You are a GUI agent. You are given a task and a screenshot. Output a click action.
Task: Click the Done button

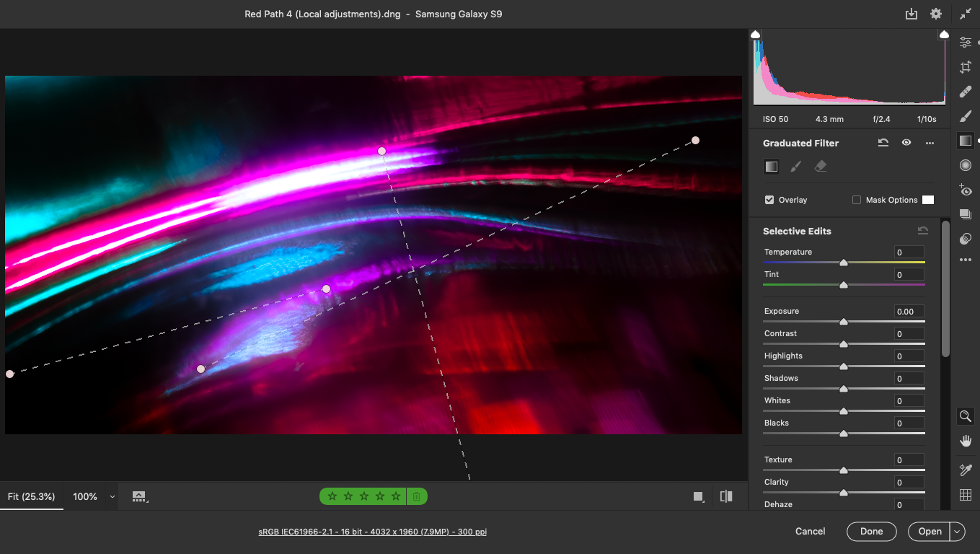[872, 532]
